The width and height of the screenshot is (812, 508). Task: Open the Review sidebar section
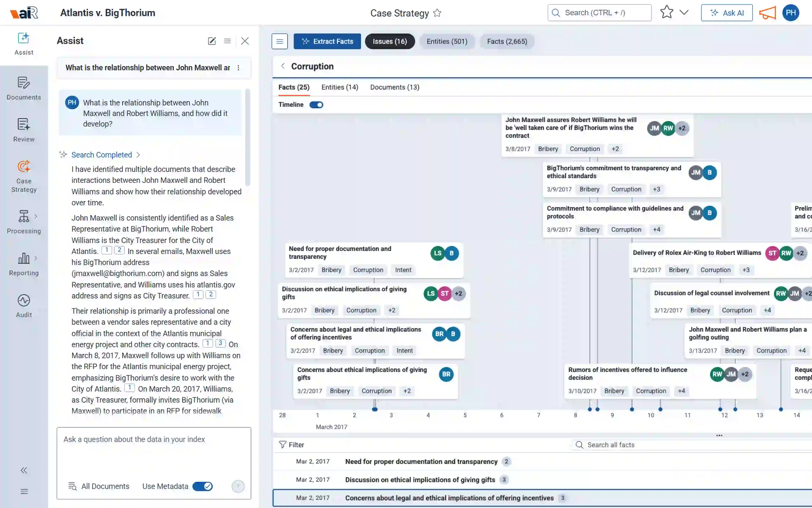click(24, 130)
